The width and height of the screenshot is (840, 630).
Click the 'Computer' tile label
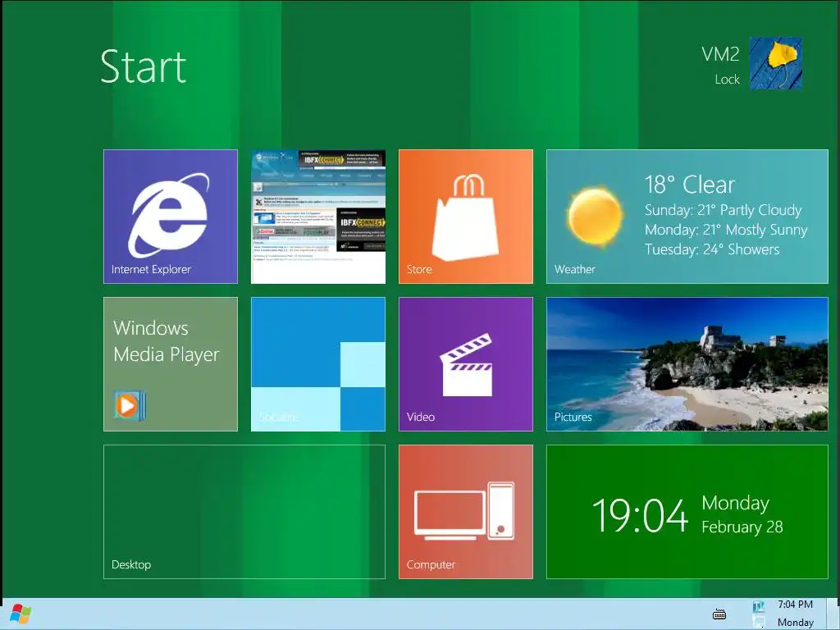[x=431, y=564]
